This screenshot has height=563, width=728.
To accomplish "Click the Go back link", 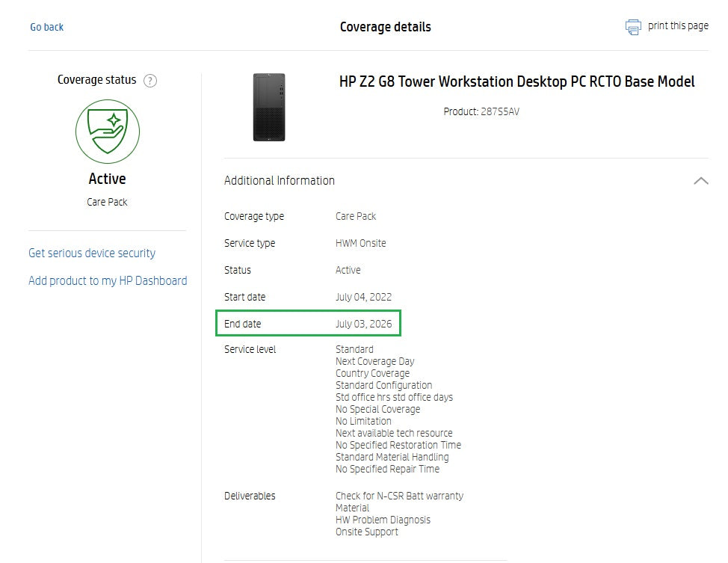I will (x=47, y=27).
